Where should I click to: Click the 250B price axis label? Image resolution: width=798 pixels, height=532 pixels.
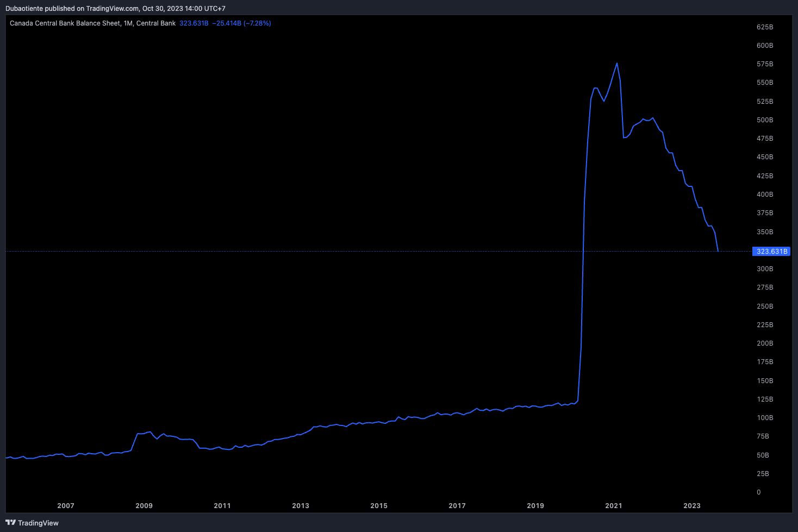coord(765,306)
